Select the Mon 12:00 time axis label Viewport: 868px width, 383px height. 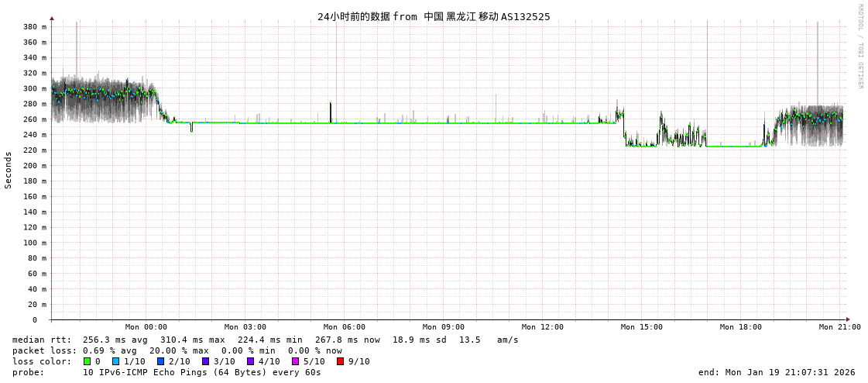click(542, 327)
